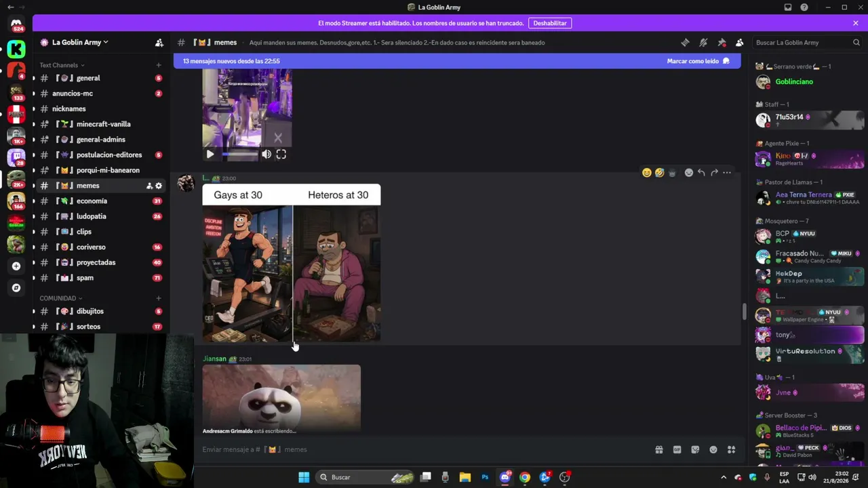Click the muted notification bell icon

(x=703, y=42)
